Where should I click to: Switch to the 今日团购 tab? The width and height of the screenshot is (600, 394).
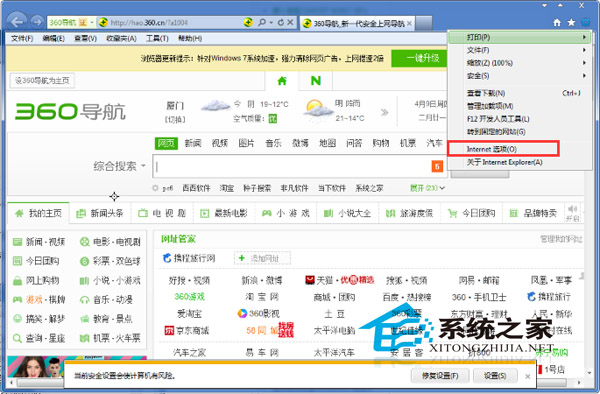(x=472, y=213)
